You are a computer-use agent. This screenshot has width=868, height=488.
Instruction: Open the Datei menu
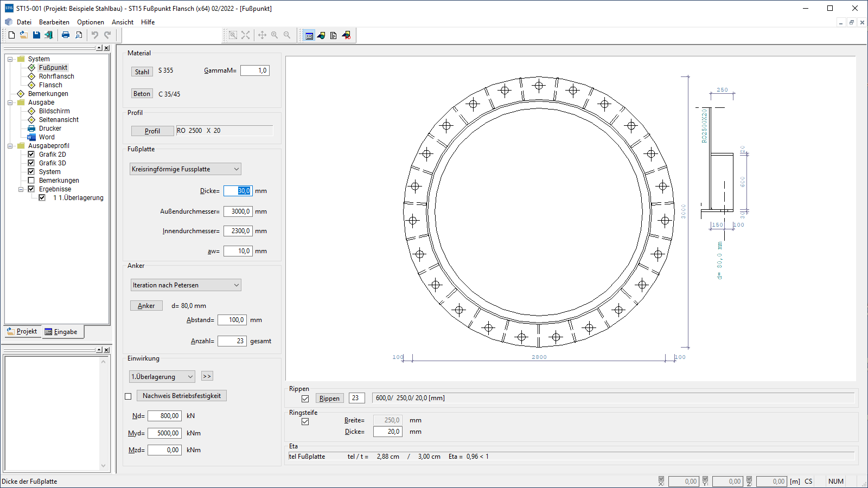point(24,22)
